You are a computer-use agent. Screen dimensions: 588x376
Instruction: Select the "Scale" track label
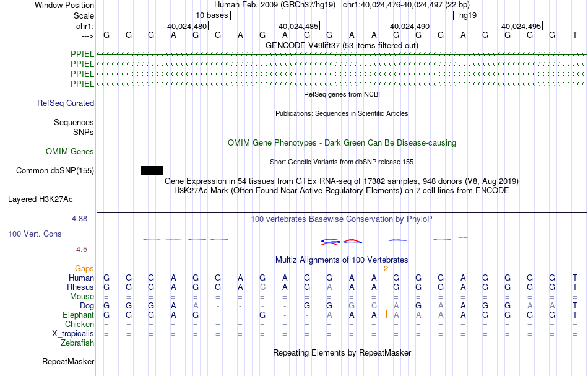click(84, 15)
